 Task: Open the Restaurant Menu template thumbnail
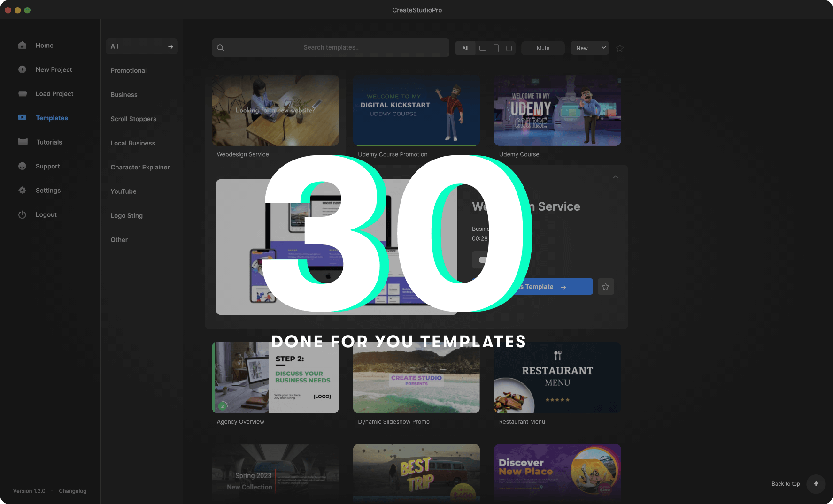557,378
